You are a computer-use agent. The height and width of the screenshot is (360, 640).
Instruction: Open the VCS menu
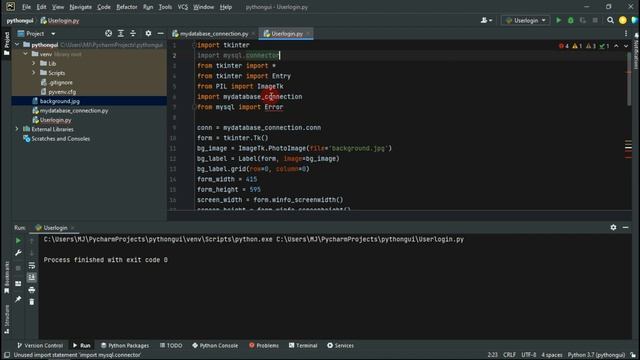(182, 7)
